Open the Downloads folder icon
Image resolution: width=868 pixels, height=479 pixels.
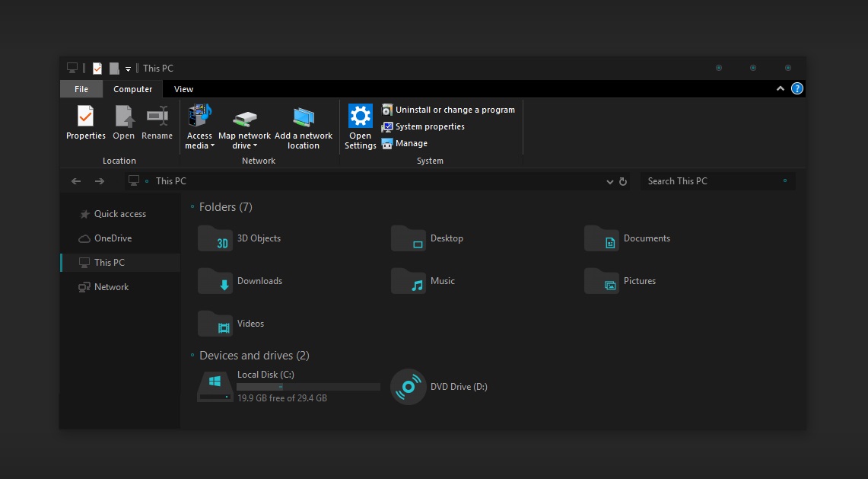tap(215, 281)
